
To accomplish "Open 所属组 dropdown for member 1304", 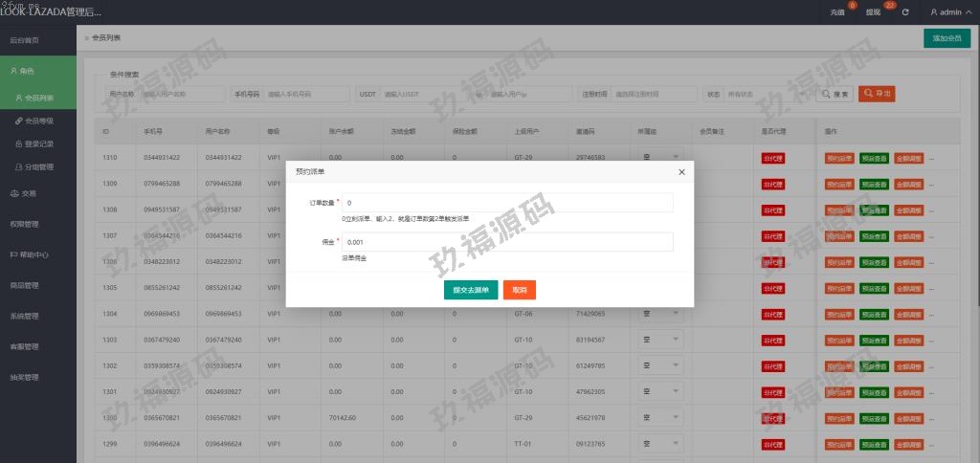I will point(660,313).
